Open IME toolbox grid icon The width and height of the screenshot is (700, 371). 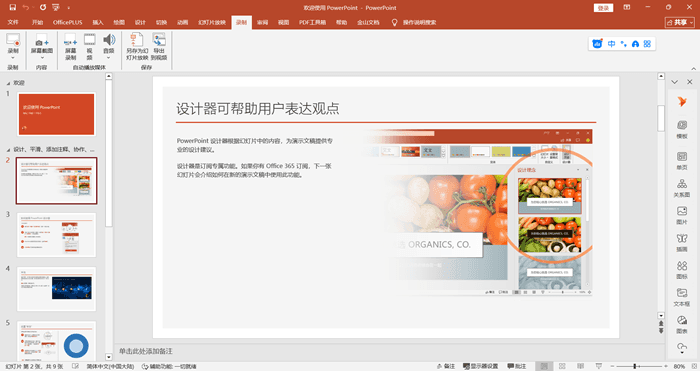point(647,44)
